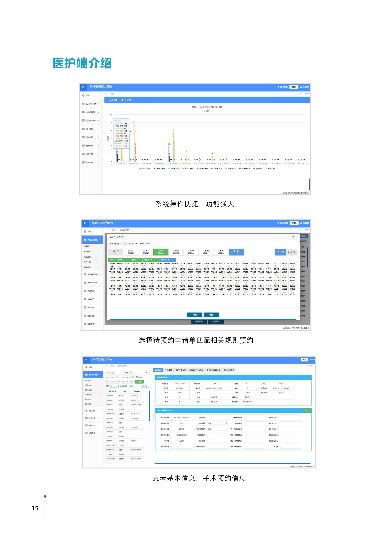Viewport: 392px width, 555px height.
Task: Click 首页 sidebar icon in 手术资源预约系统
Action: coord(86,367)
